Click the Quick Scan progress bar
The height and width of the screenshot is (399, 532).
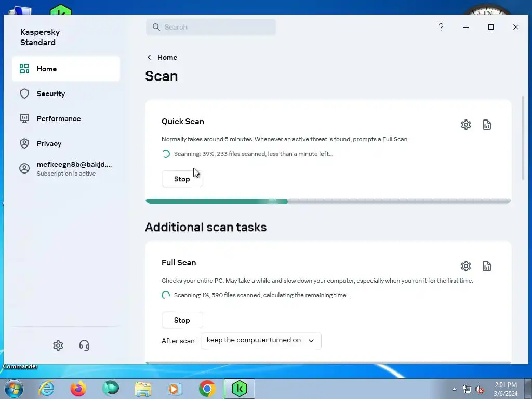(x=328, y=202)
